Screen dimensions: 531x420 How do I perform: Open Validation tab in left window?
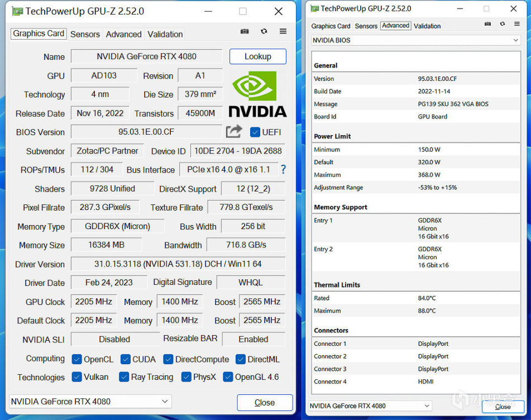165,34
